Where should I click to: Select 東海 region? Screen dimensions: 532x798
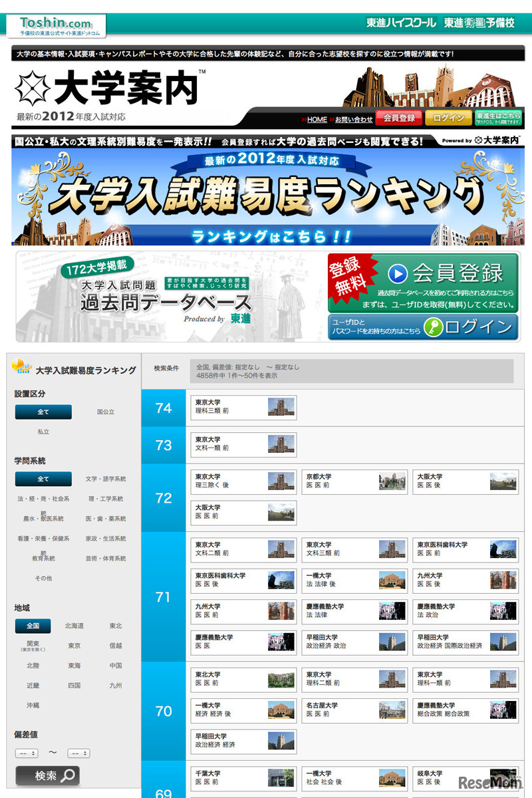74,666
